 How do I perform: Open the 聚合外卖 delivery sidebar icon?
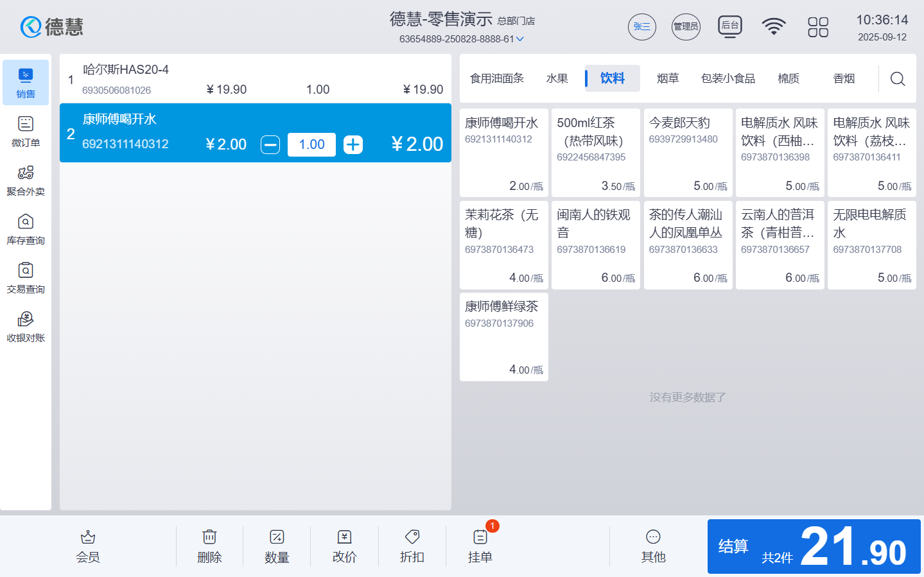pyautogui.click(x=26, y=180)
